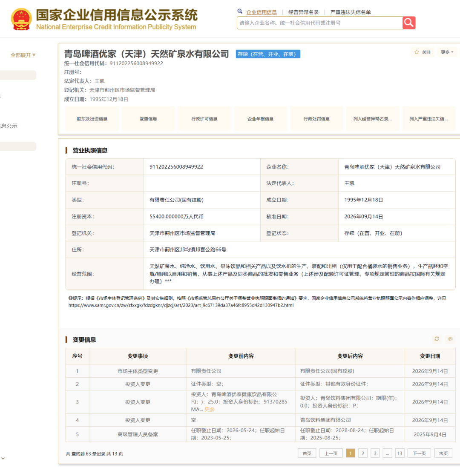Viewport: 460px width, 476px height.
Task: Open 企业年报信息 section tile
Action: (261, 119)
